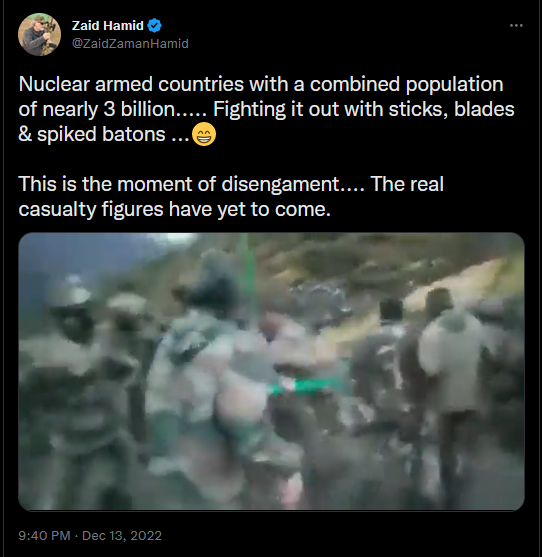
Task: Click the "The real" text ending line four
Action: (x=407, y=184)
